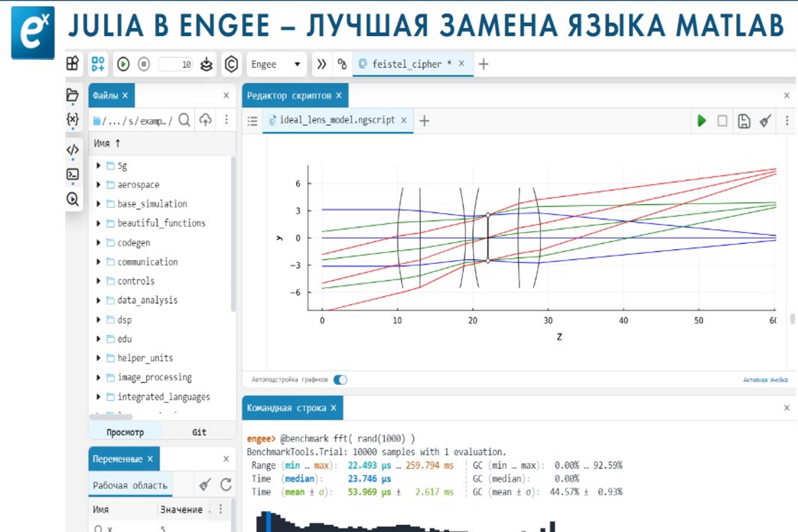Search files with magnifier icon

point(185,120)
